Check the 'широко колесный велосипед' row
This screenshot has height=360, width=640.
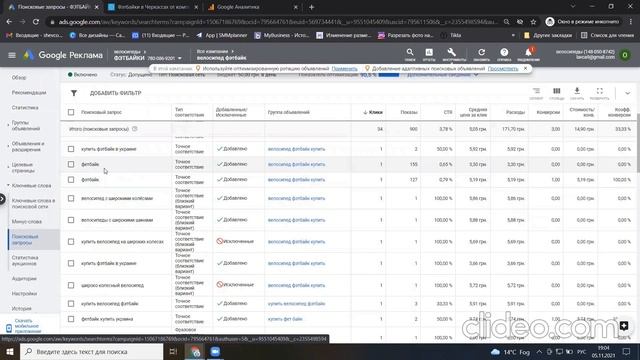(x=71, y=285)
